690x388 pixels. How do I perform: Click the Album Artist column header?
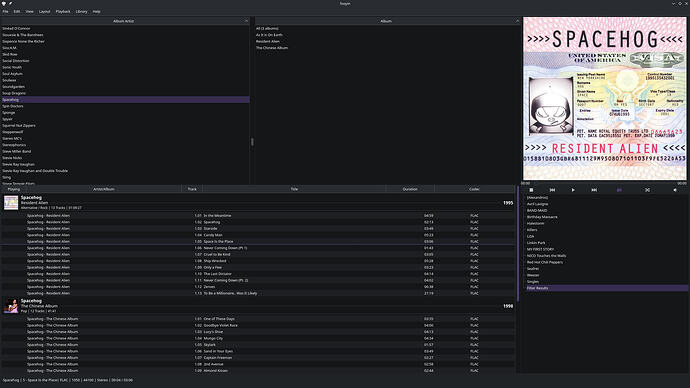[x=123, y=21]
